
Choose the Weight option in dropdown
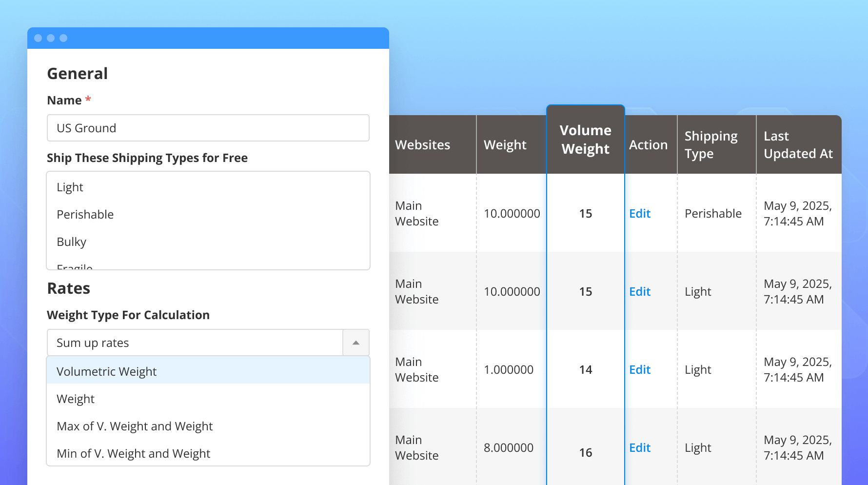76,399
